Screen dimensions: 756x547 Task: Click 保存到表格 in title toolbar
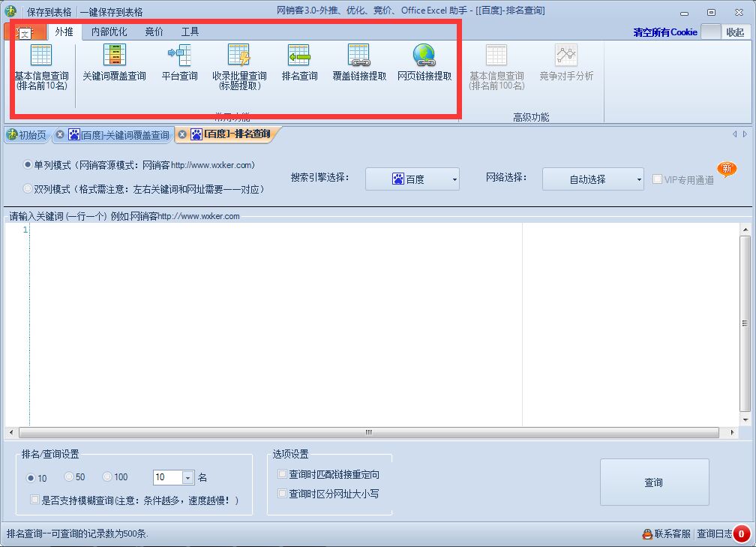tap(49, 12)
